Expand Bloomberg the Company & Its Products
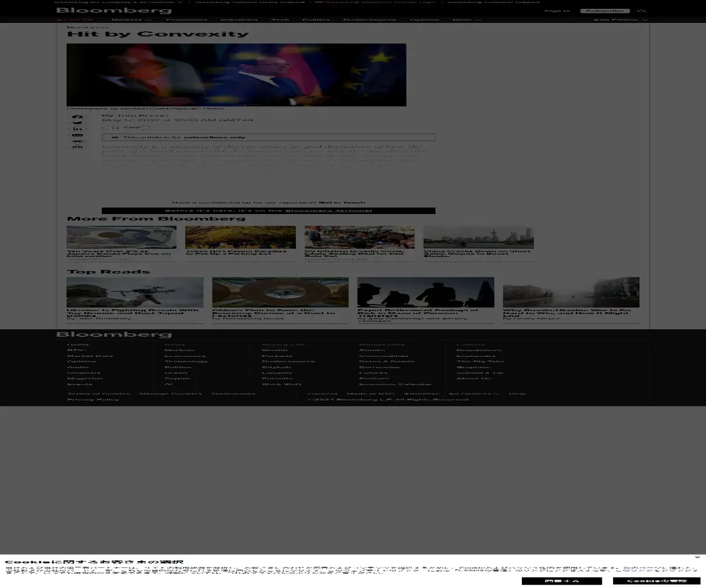 119,2
